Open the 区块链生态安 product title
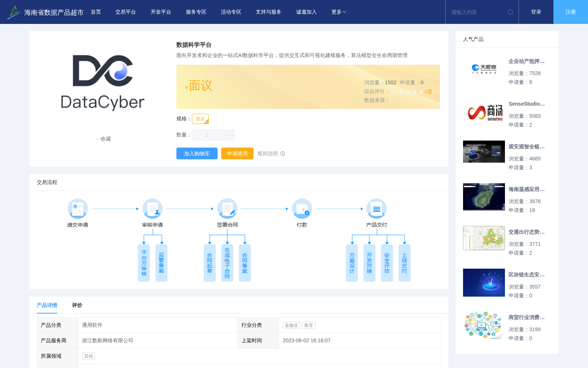Screen dimensions: 588x368 click(x=527, y=275)
